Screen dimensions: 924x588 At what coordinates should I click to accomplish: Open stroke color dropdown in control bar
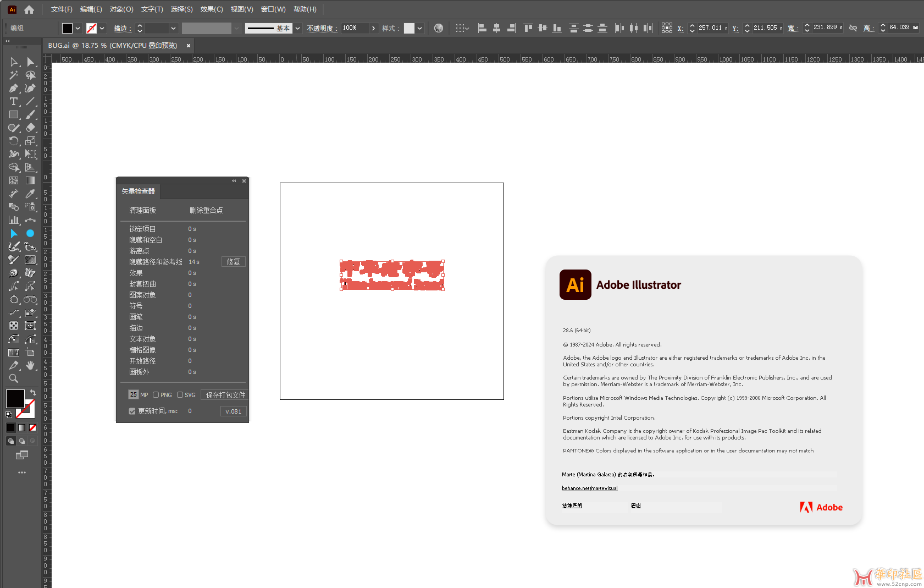tap(102, 28)
